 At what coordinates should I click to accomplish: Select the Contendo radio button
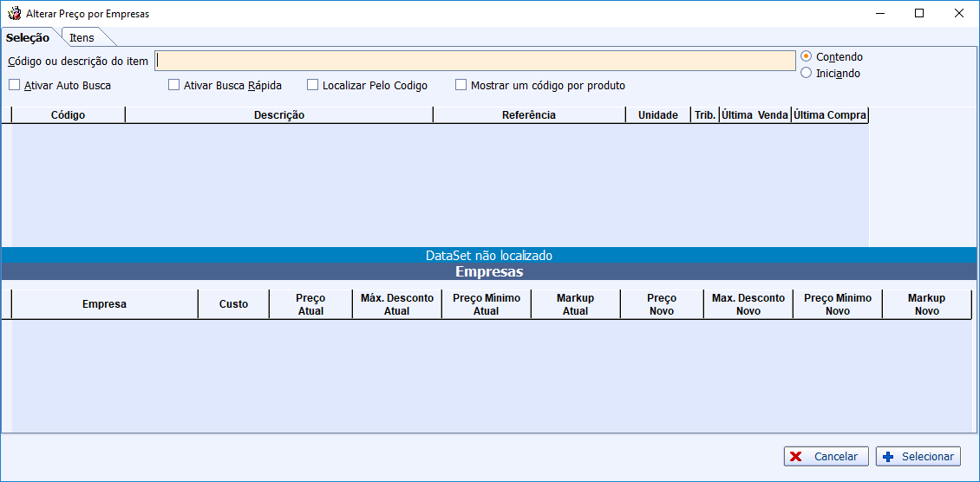(807, 56)
